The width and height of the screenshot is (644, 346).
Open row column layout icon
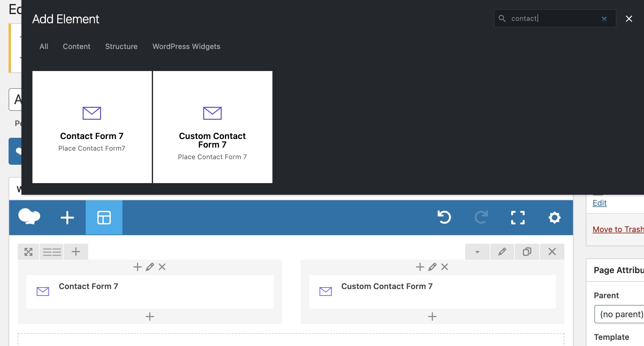point(52,252)
